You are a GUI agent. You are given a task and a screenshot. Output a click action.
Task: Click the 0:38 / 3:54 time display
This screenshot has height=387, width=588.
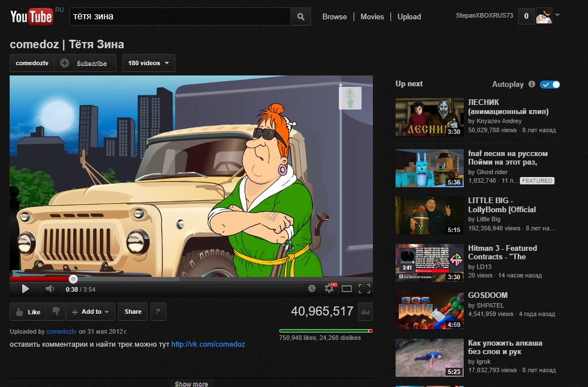coord(81,289)
